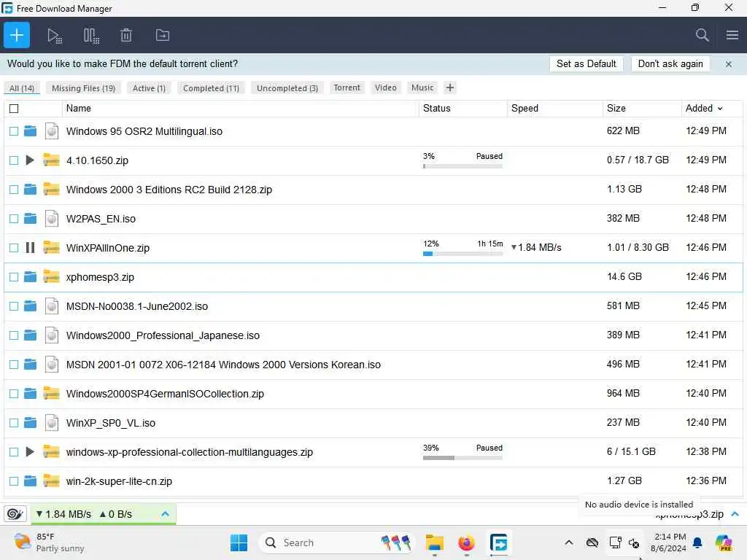Resume windows-xp-professional-collection-multilanguages.zip download
This screenshot has width=747, height=560.
tap(29, 451)
